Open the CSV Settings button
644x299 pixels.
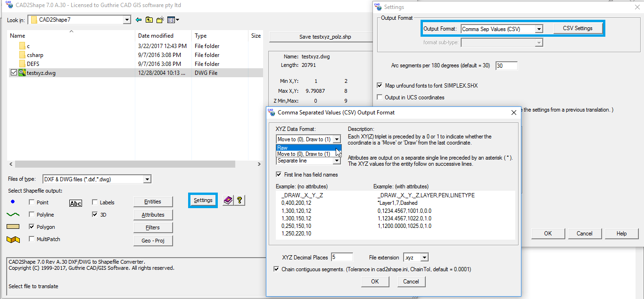[x=578, y=28]
